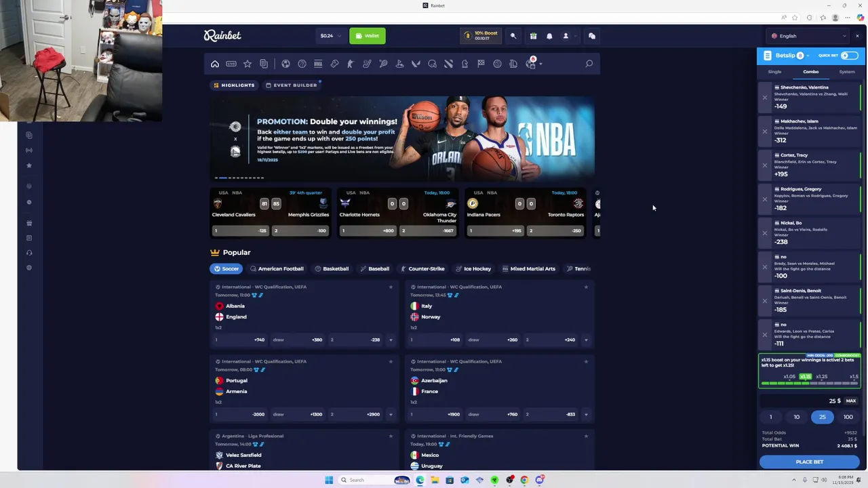
Task: Switch to the Single betslip tab
Action: (774, 72)
